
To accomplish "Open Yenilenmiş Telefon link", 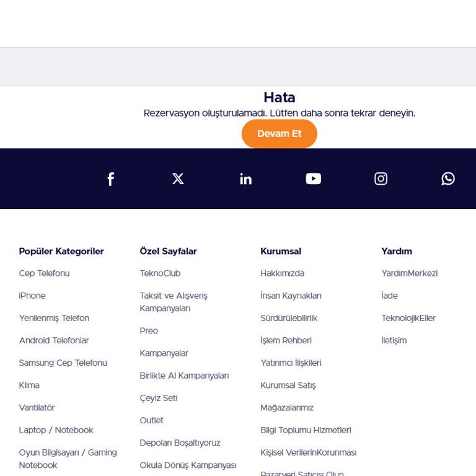I will coord(54,318).
